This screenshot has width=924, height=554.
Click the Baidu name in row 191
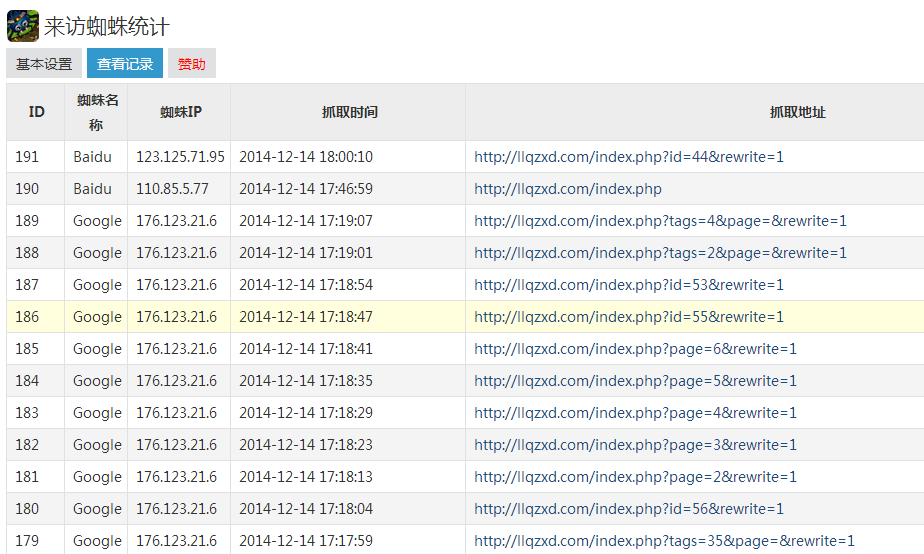[x=92, y=157]
